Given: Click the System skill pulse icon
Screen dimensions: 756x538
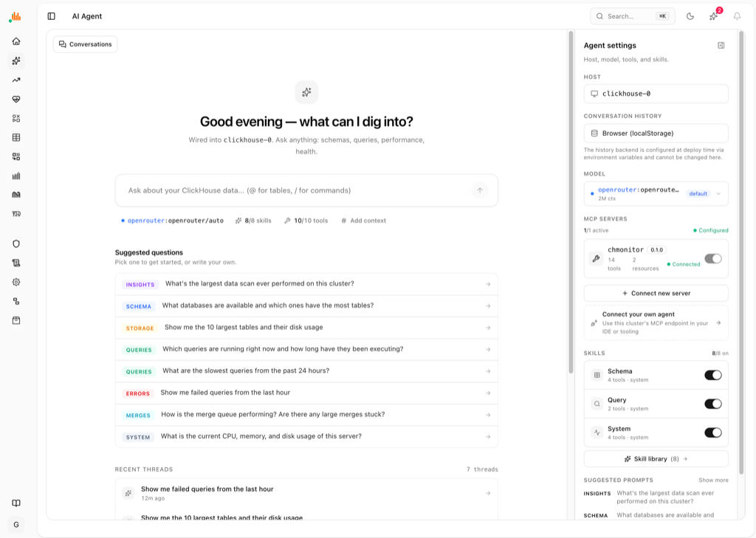Looking at the screenshot, I should pyautogui.click(x=597, y=432).
